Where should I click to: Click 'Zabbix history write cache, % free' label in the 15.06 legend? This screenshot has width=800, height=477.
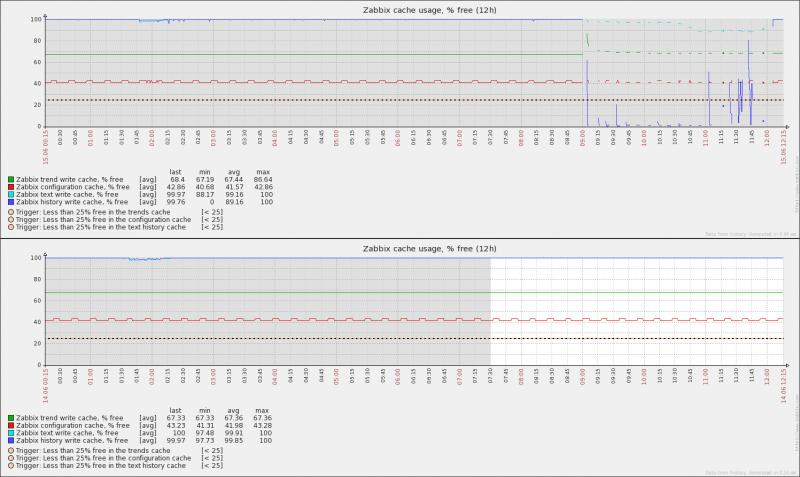[x=72, y=202]
